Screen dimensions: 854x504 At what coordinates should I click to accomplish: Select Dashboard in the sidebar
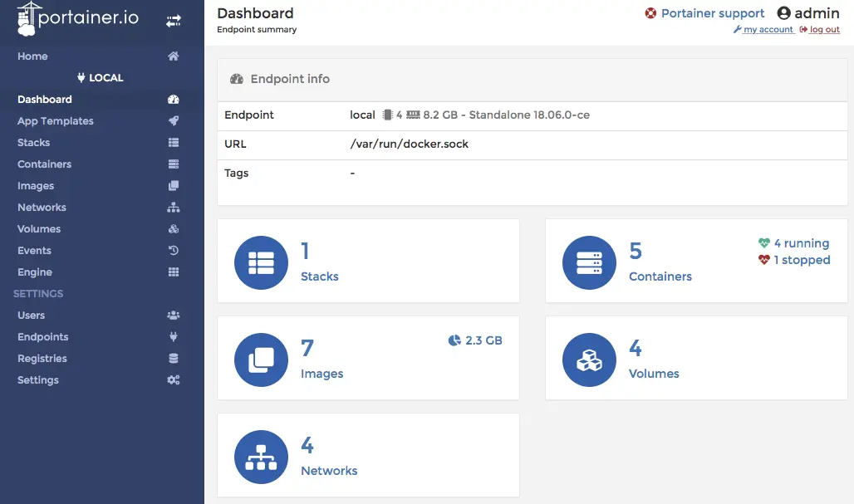click(x=45, y=99)
